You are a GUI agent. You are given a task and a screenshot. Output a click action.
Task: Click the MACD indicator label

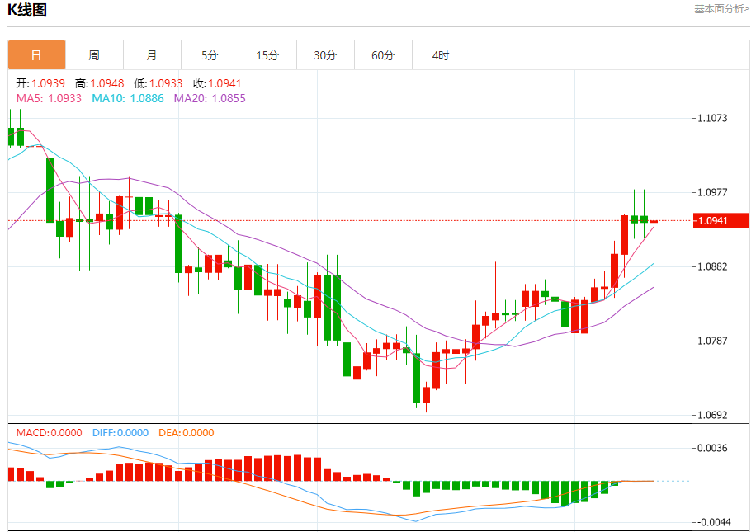pyautogui.click(x=50, y=433)
